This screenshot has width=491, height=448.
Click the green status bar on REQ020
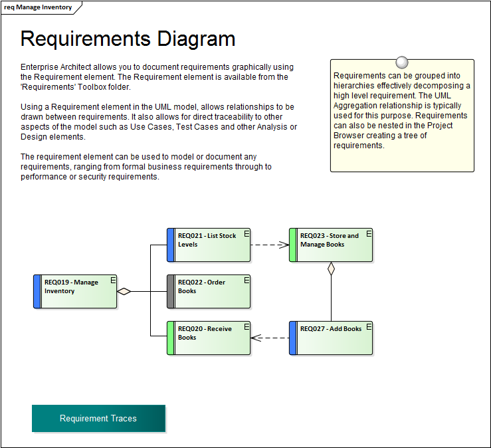(170, 338)
